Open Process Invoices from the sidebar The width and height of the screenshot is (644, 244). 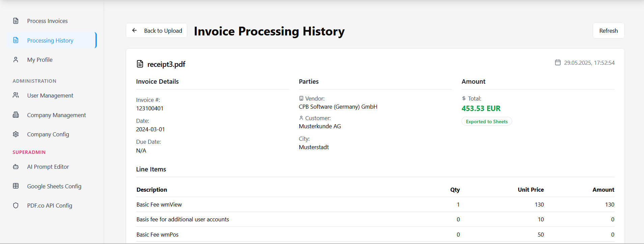(x=47, y=21)
